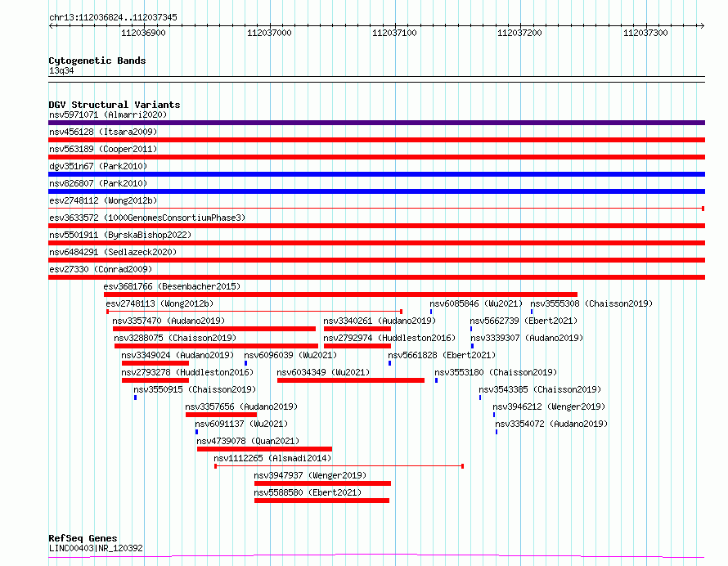The image size is (728, 566).
Task: Open nsv6034349 (Wu2021) label
Action: [x=323, y=372]
